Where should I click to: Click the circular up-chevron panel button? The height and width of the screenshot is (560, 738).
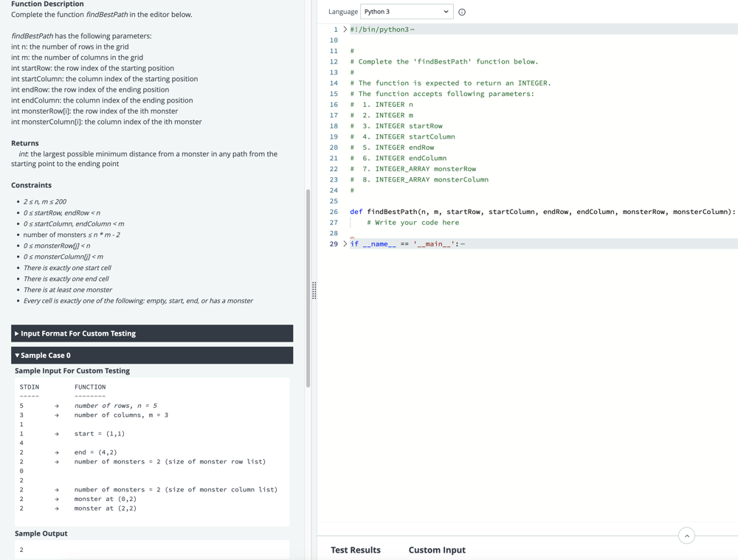(x=686, y=536)
